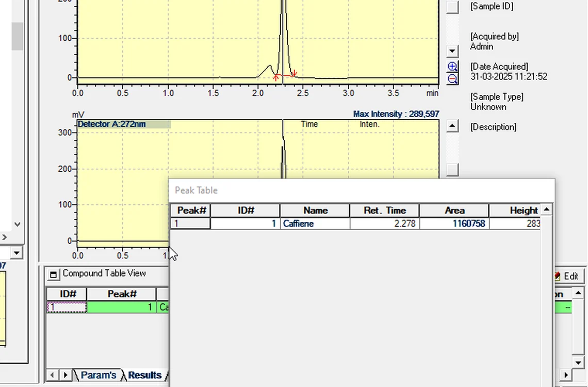Select ID# cell value 1 in Peak Table
This screenshot has height=387, width=588.
coord(246,223)
